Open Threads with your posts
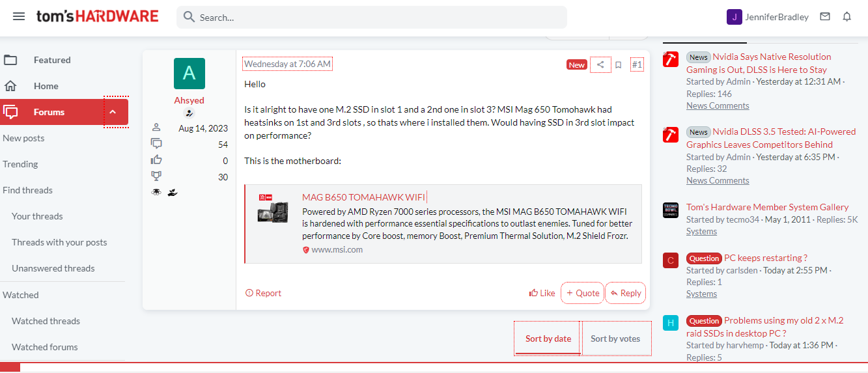 coord(59,242)
